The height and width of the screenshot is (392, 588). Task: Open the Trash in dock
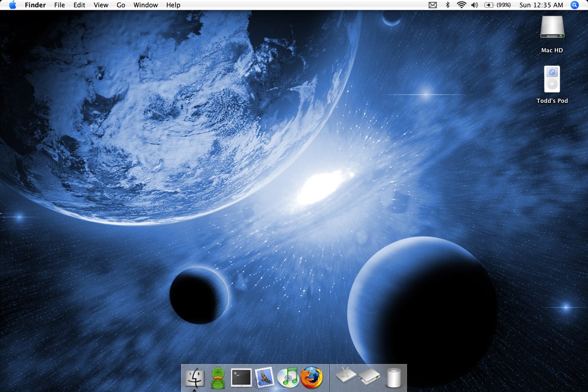click(x=394, y=378)
